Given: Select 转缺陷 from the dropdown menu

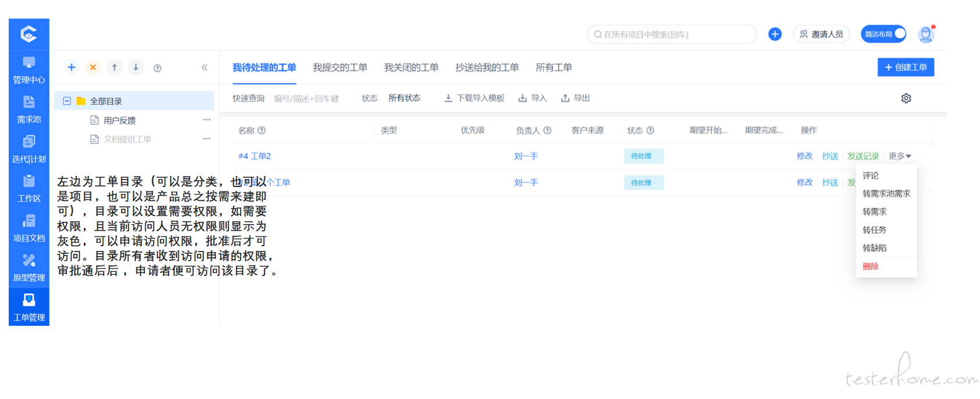Looking at the screenshot, I should (x=874, y=248).
